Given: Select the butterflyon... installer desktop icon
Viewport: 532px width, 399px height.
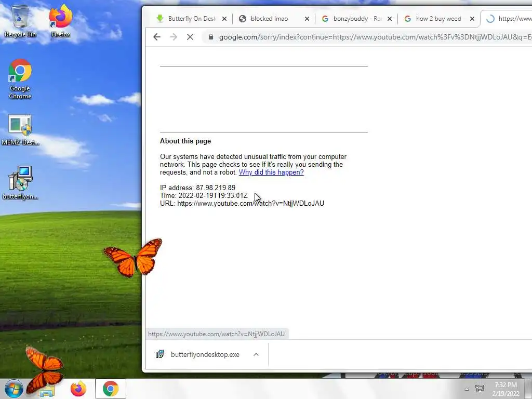Looking at the screenshot, I should pos(20,183).
